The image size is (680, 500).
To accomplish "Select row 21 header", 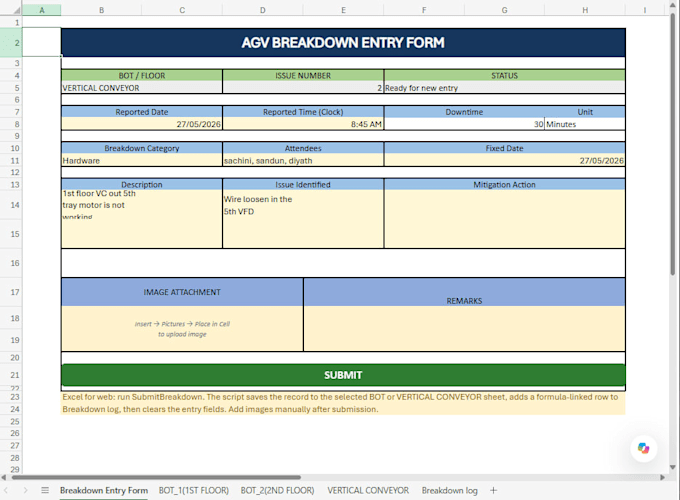I will click(x=11, y=375).
